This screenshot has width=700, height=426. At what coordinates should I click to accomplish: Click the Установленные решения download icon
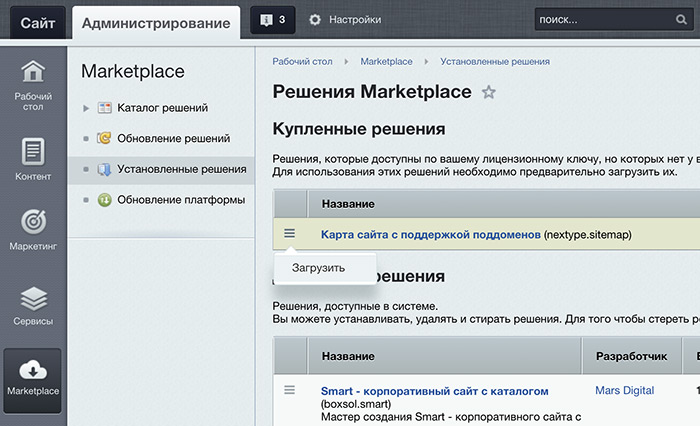(104, 169)
